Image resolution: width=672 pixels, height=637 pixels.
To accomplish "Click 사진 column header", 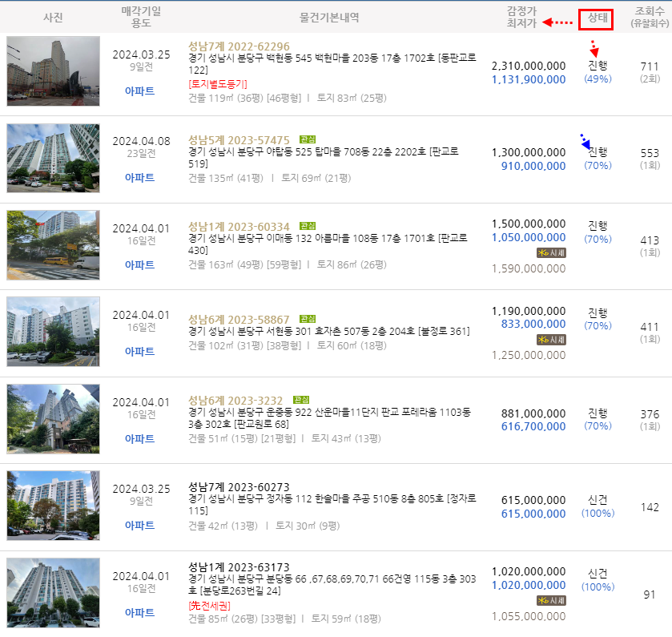I will (53, 18).
